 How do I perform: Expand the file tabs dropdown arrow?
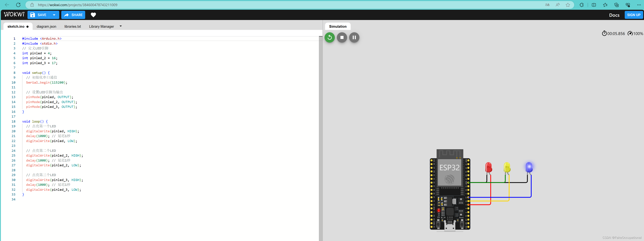(x=121, y=26)
